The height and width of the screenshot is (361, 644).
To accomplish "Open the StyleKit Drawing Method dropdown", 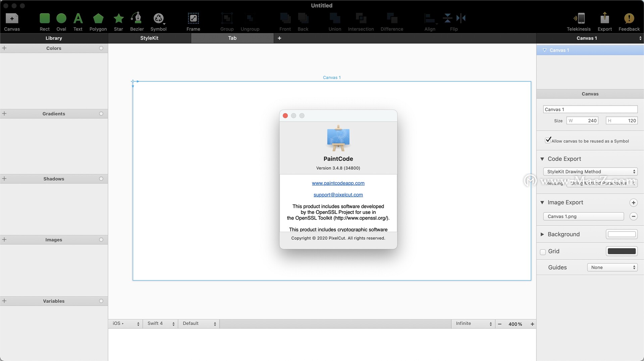I will (x=590, y=172).
